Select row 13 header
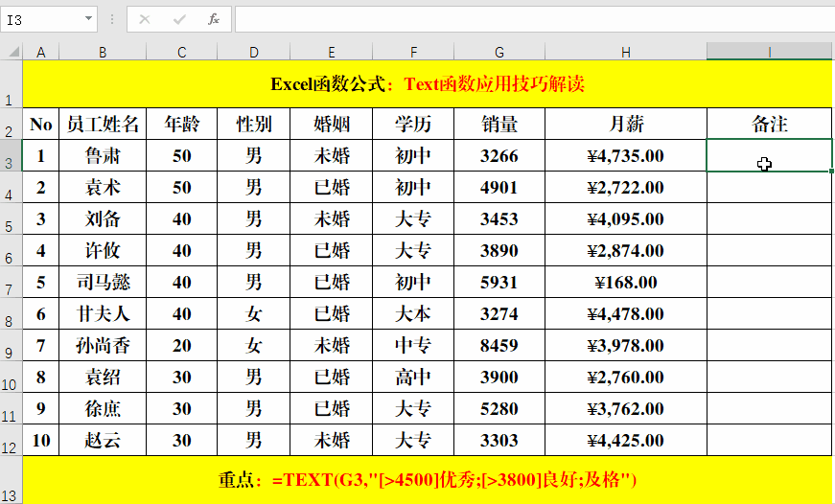Viewport: 835px width, 504px height. [x=10, y=480]
